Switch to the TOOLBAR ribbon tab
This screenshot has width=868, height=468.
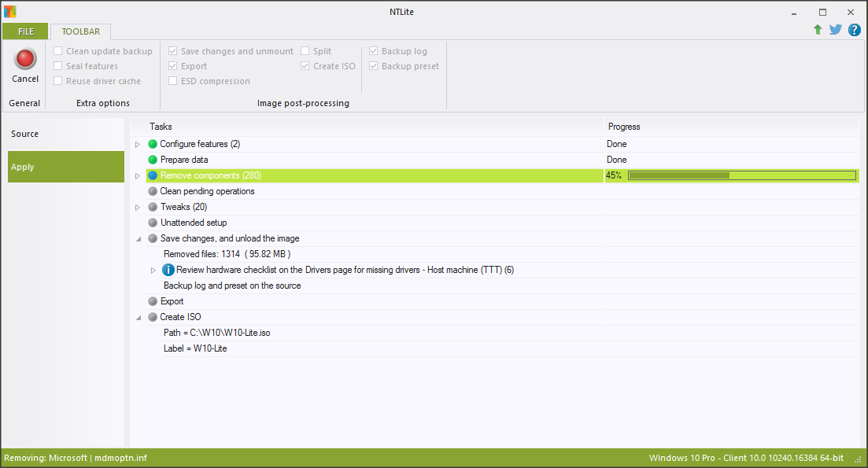tap(81, 31)
